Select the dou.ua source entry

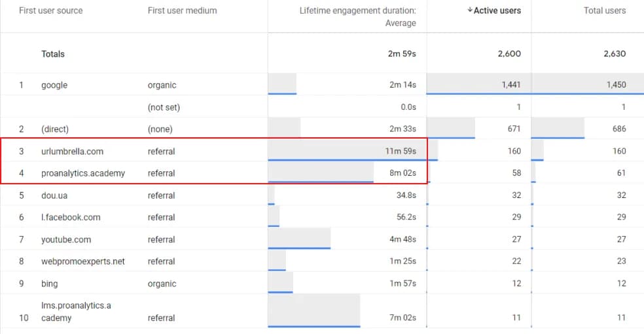click(54, 195)
